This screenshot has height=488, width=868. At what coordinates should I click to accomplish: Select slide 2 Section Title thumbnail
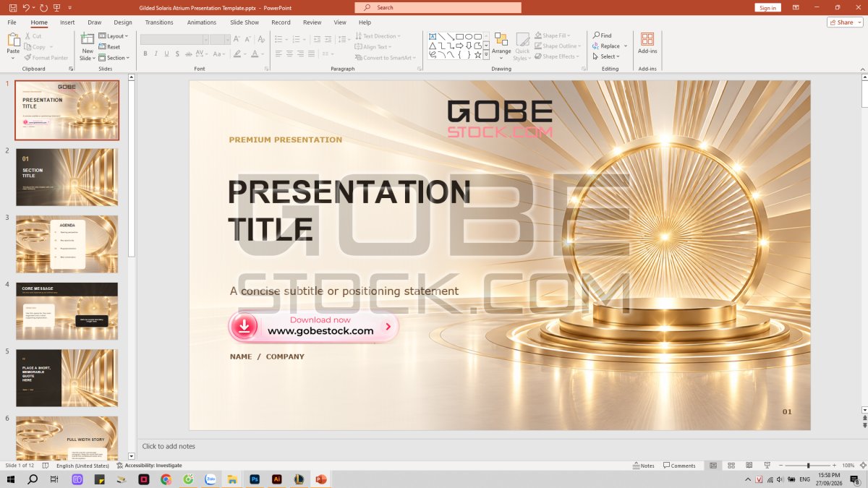(x=67, y=177)
